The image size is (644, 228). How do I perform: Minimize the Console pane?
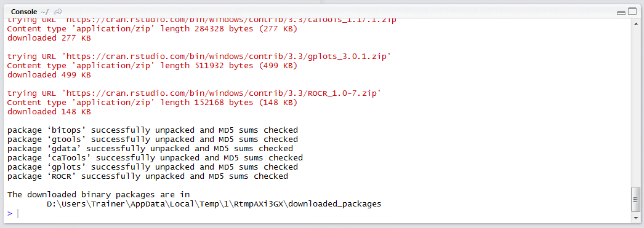621,13
